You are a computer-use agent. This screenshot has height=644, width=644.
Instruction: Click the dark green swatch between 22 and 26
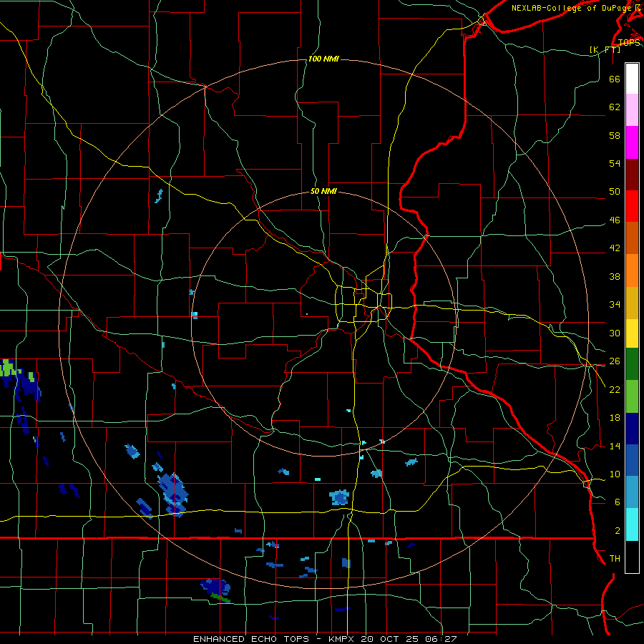click(x=632, y=364)
